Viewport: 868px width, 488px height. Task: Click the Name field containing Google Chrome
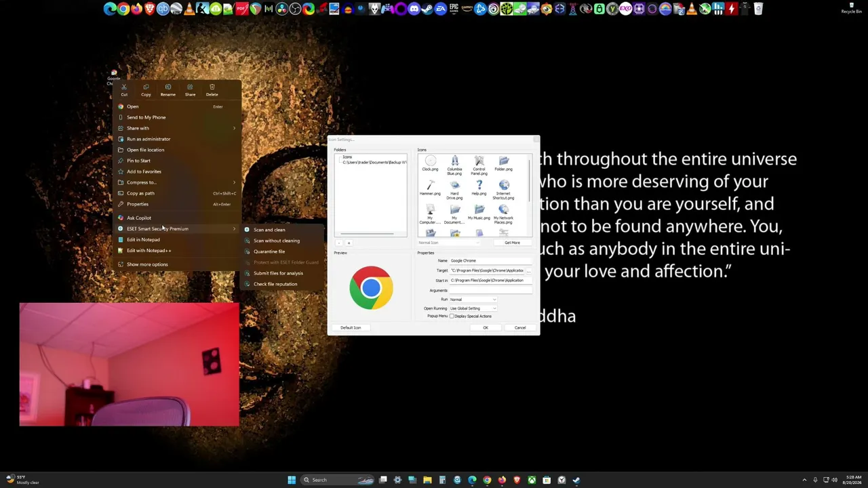click(491, 261)
